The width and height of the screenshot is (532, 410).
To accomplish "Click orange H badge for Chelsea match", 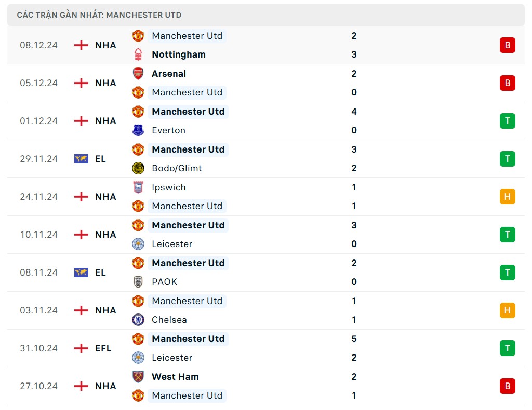I will click(507, 310).
